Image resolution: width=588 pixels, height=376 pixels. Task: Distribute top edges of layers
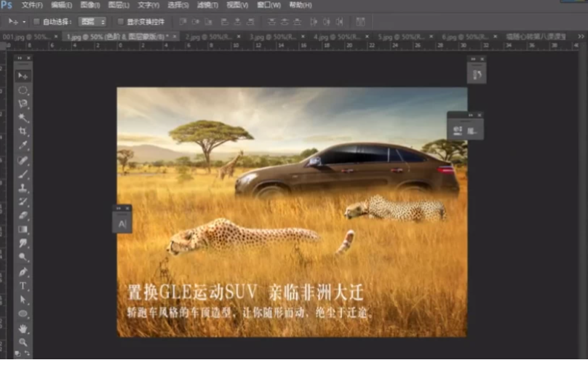271,22
